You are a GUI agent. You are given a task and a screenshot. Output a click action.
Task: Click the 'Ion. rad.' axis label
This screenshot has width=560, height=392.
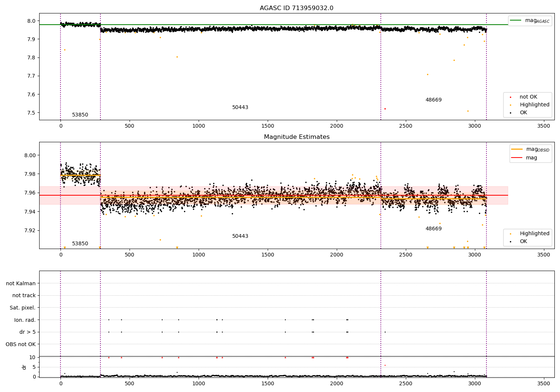pyautogui.click(x=25, y=320)
